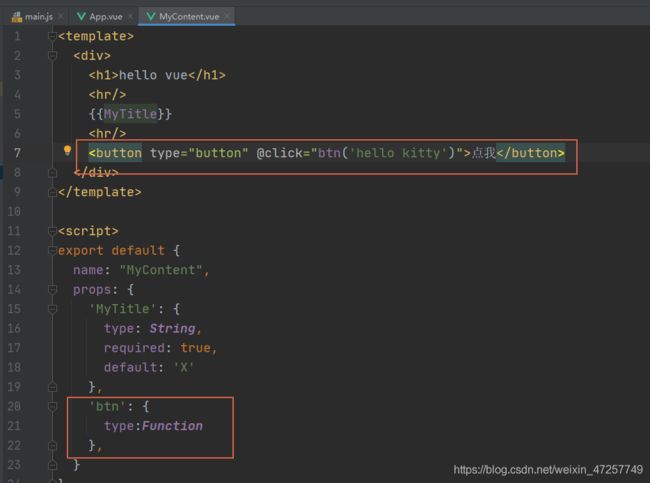Click the Vue icon on App.vue tab
Screen dimensions: 650x483
80,17
